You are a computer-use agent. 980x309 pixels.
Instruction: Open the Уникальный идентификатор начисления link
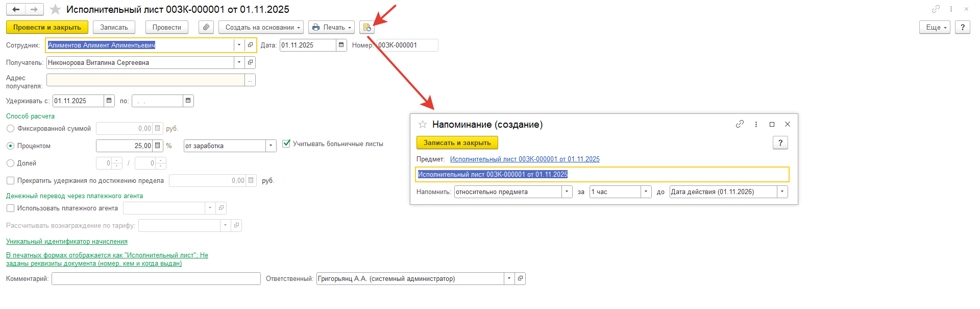pyautogui.click(x=67, y=242)
